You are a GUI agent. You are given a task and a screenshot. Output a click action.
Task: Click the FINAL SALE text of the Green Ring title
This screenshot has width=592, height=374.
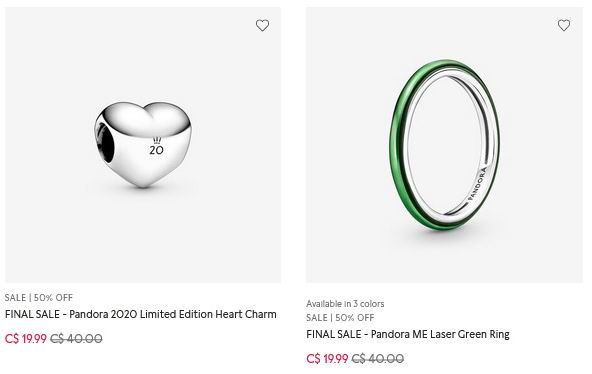click(334, 334)
